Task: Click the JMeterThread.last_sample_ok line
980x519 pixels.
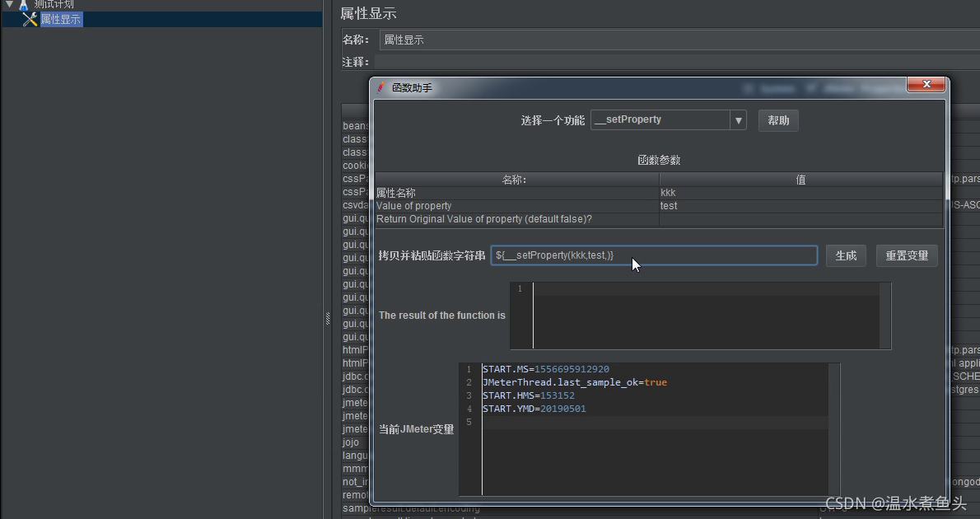Action: 574,383
